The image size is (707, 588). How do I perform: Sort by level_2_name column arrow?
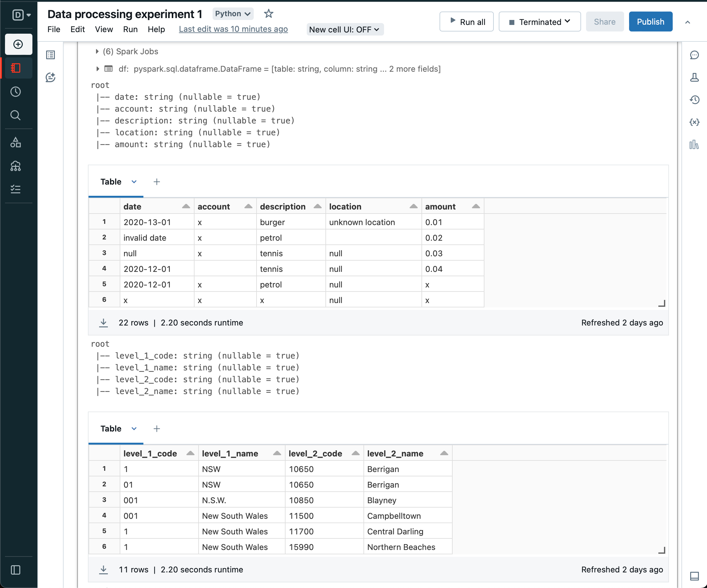point(444,453)
